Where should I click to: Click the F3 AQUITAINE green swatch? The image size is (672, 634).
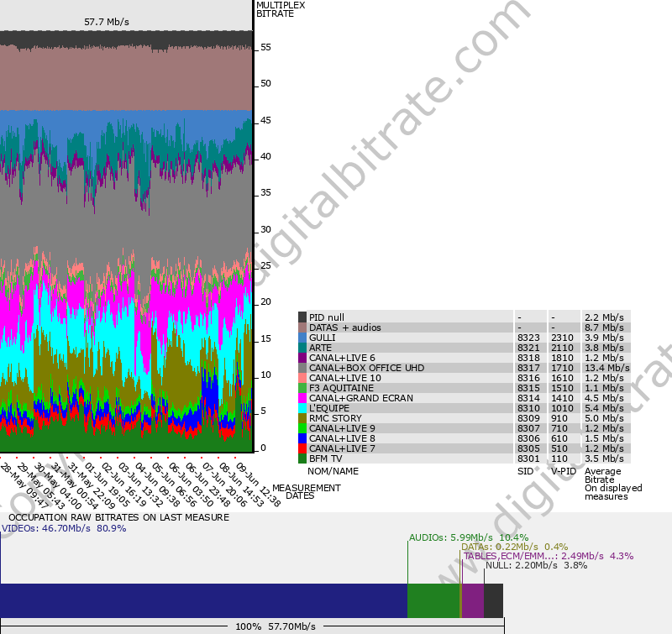coord(302,388)
